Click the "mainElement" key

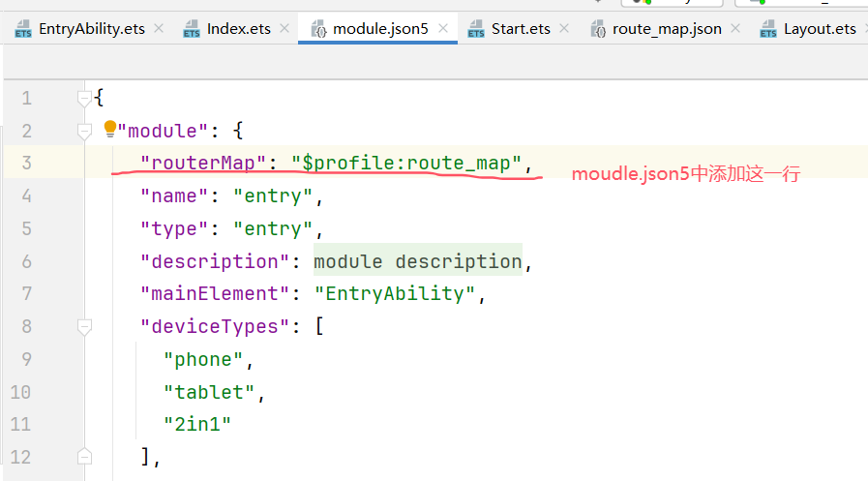(x=215, y=293)
